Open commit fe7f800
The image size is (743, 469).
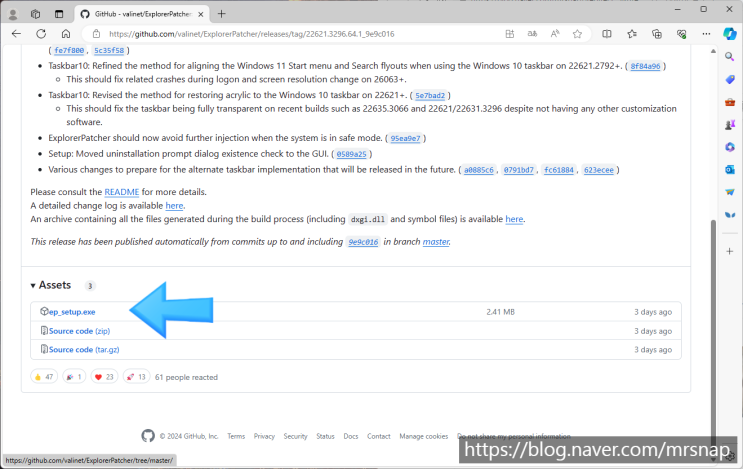[x=69, y=50]
